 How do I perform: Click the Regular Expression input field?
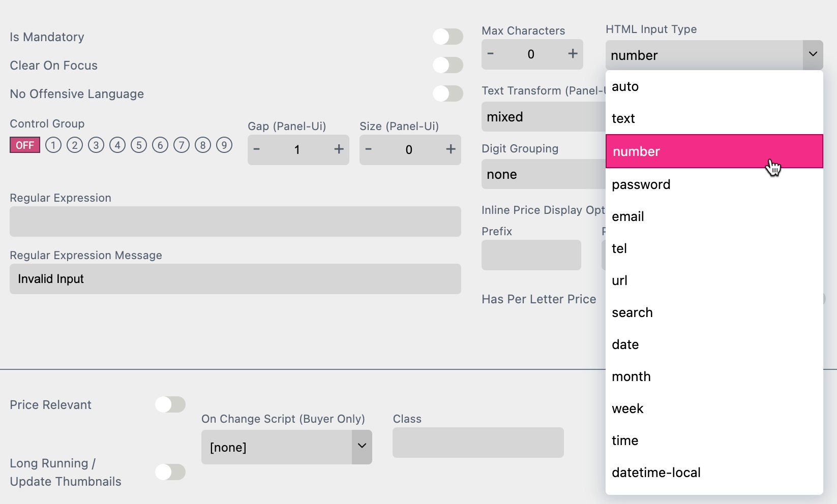[235, 222]
